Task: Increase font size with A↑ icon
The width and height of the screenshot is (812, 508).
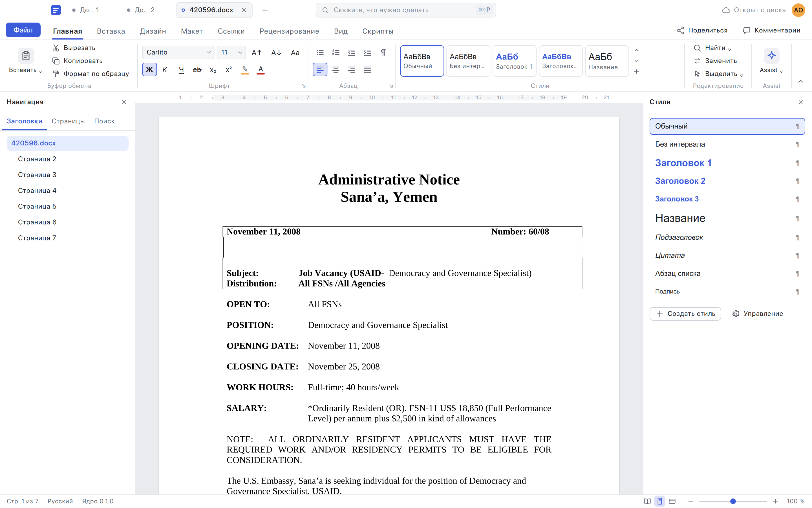Action: coord(257,52)
